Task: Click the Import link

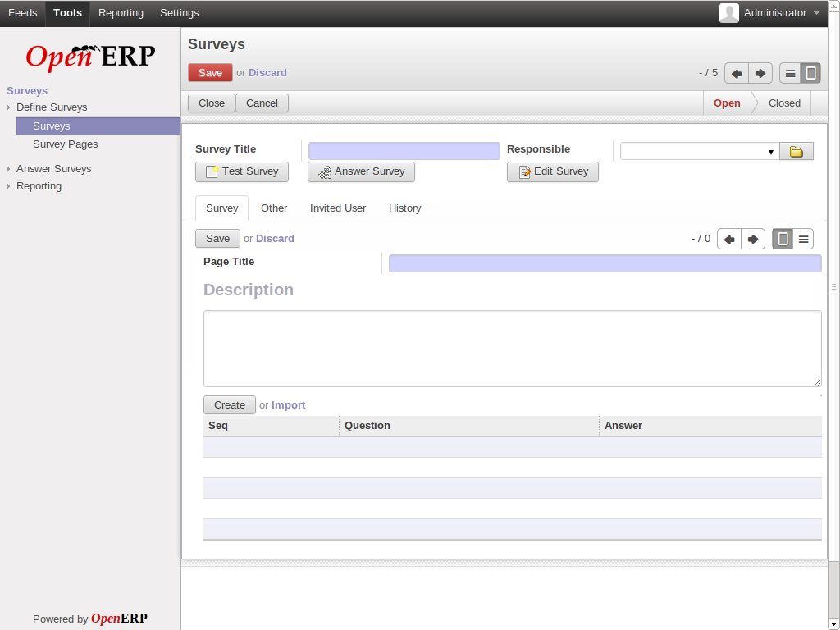Action: coord(288,405)
